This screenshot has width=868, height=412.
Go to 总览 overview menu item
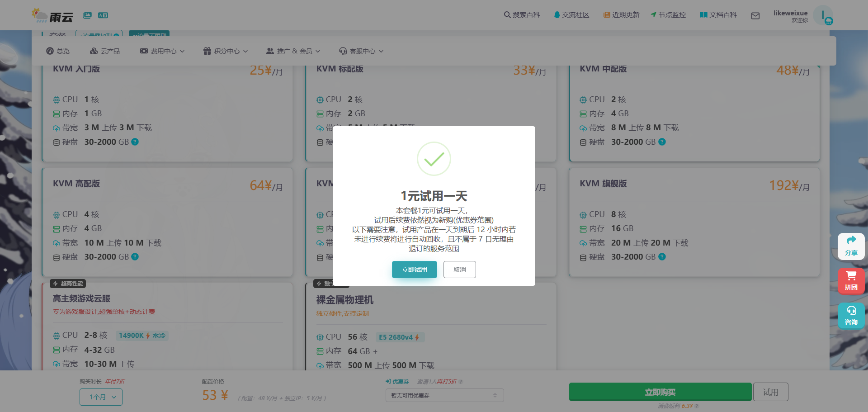click(58, 51)
